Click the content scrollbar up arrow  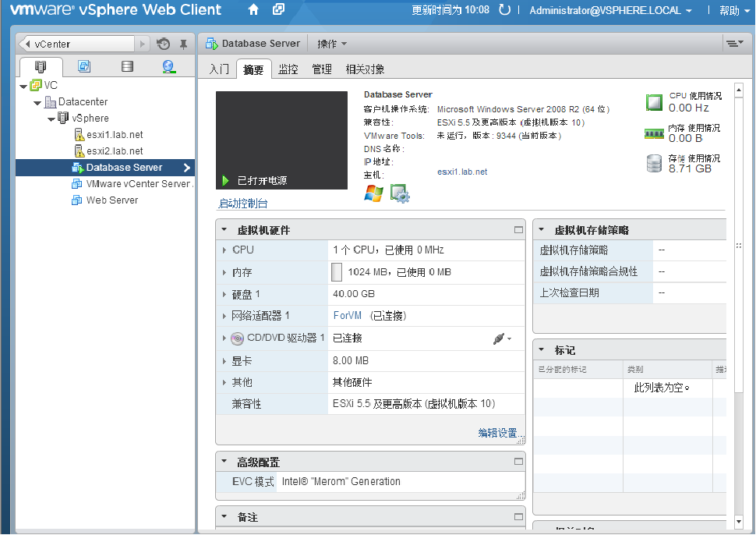click(739, 90)
